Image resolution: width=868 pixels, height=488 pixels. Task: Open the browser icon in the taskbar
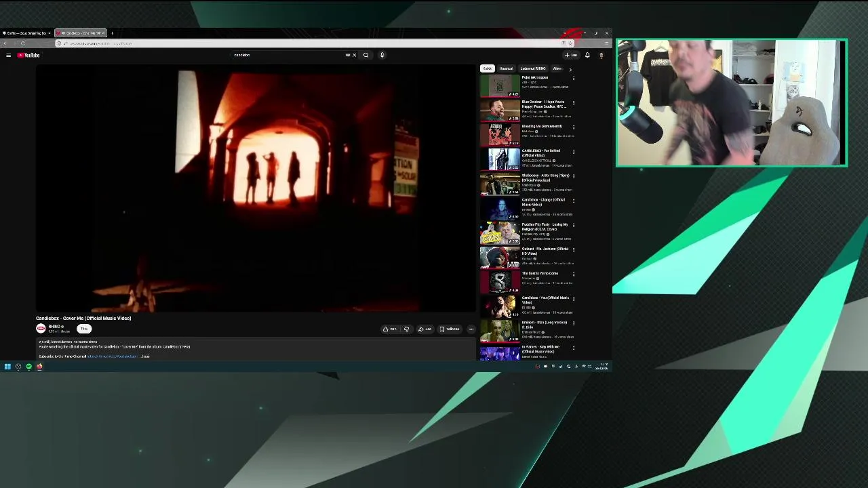(x=39, y=366)
